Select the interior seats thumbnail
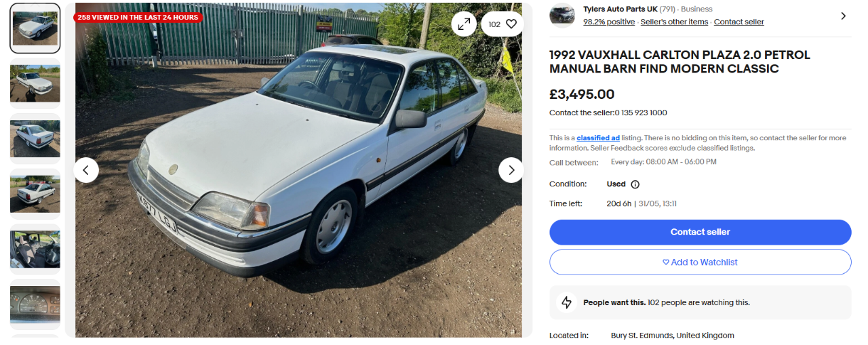Viewport: 868px width, 345px height. point(35,249)
